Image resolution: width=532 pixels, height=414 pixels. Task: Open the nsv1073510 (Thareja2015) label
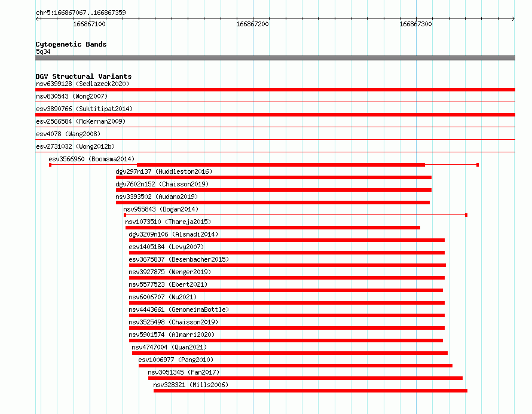point(168,222)
